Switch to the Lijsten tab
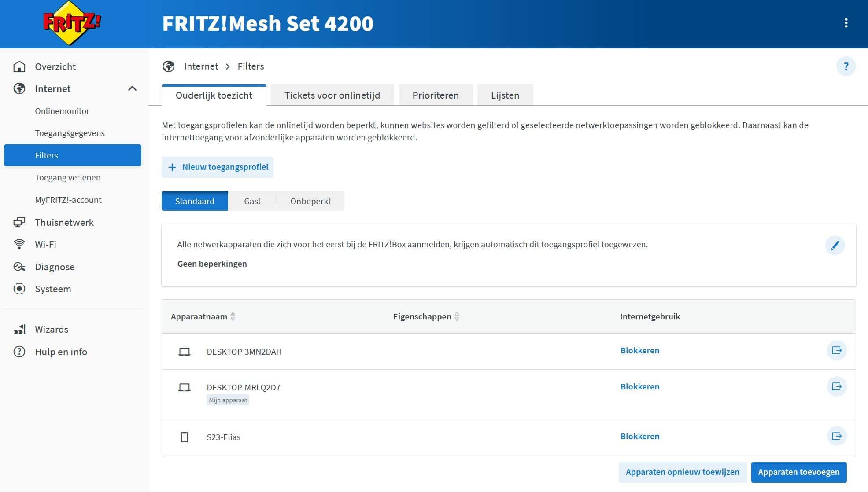The image size is (868, 492). pos(505,95)
